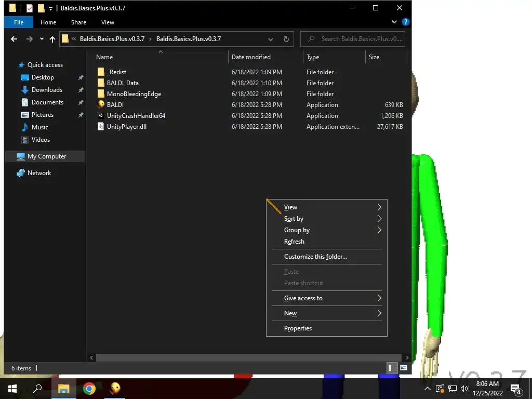Open Documents in the navigation pane
This screenshot has width=532, height=399.
click(47, 102)
